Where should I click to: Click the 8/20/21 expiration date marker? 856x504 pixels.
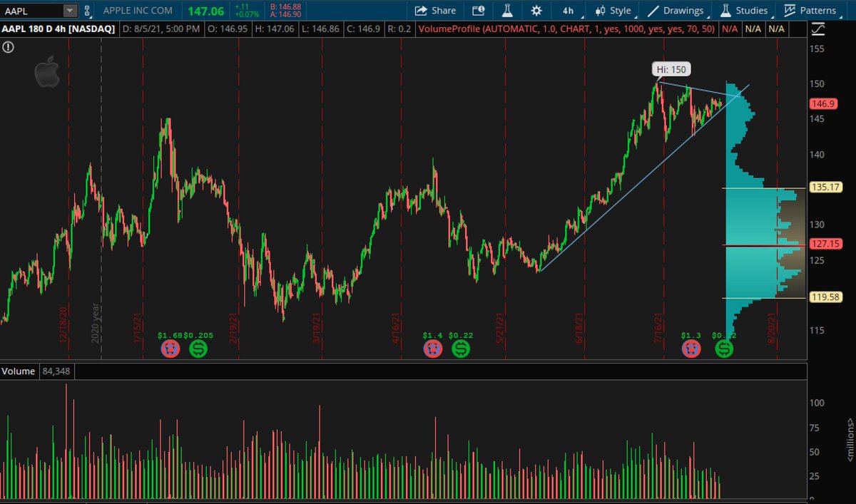[771, 329]
